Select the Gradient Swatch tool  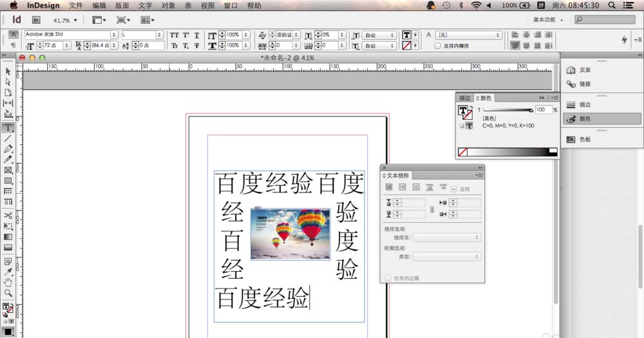[x=8, y=237]
